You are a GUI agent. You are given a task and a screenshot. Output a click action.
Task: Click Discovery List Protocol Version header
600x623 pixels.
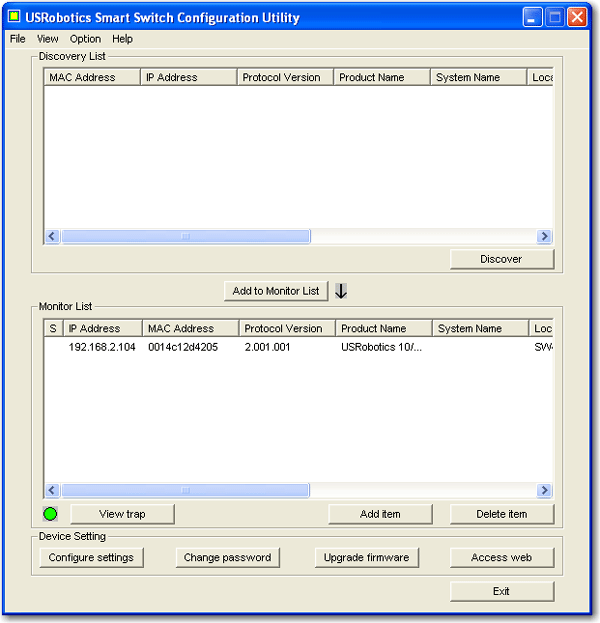285,77
